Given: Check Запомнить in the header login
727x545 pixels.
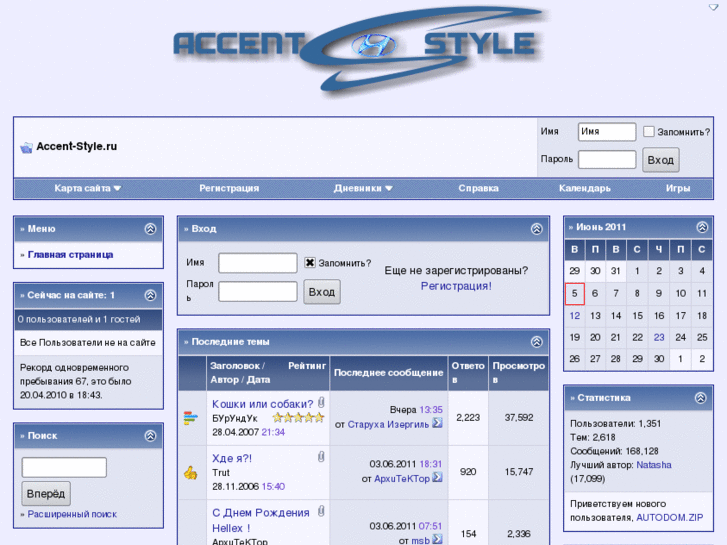Looking at the screenshot, I should (x=649, y=132).
